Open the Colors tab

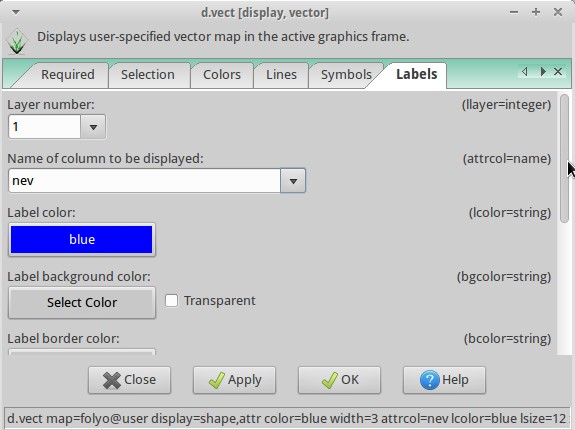tap(222, 75)
